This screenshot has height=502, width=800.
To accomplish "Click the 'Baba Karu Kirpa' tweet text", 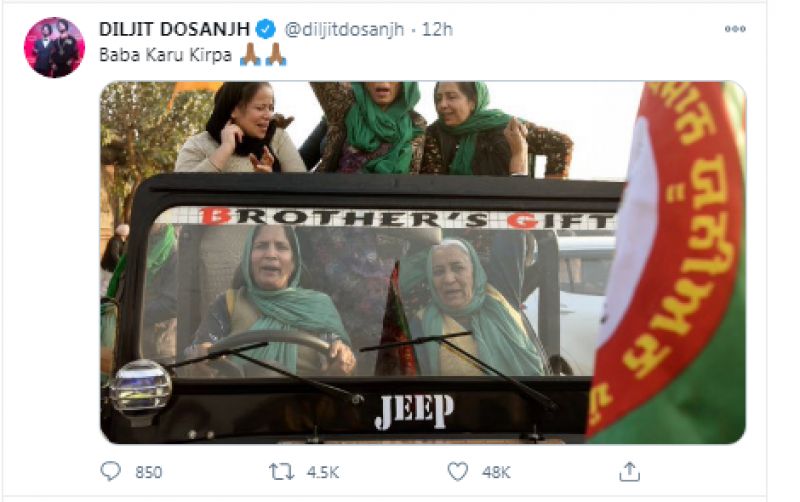I will click(166, 55).
